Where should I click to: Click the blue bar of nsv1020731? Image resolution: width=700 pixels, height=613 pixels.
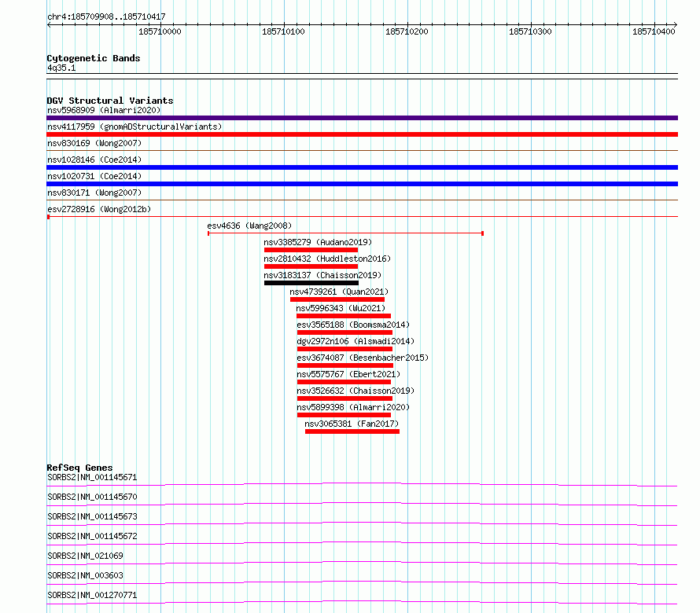tap(362, 184)
